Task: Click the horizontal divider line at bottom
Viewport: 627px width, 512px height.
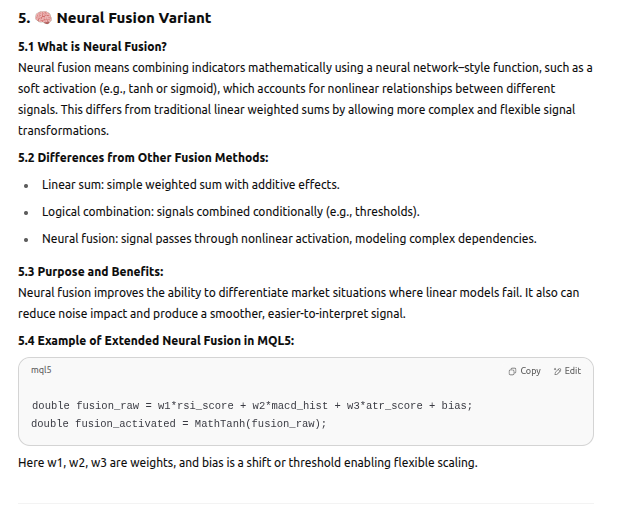Action: [305, 502]
